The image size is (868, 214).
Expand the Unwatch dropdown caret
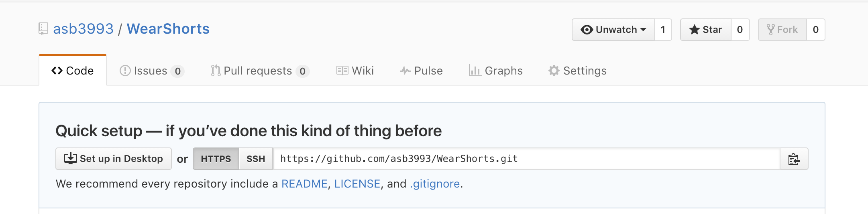[x=643, y=30]
